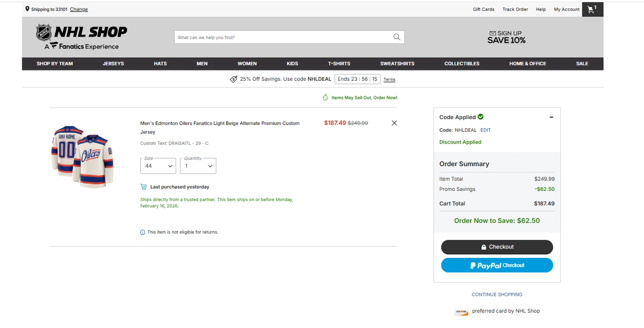This screenshot has width=644, height=328.
Task: Click Custom Text DRAISAITL - 29 - C
Action: click(x=174, y=143)
